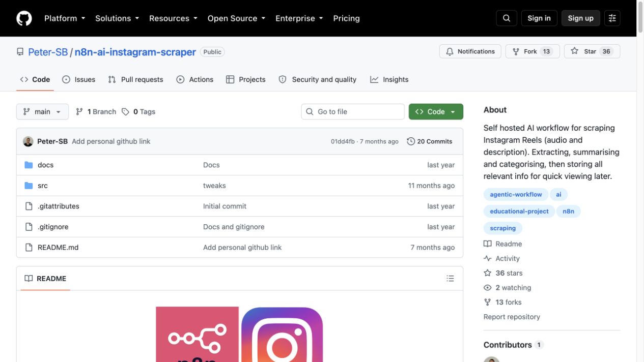The image size is (644, 362).
Task: Click the Sign up button
Action: point(581,18)
